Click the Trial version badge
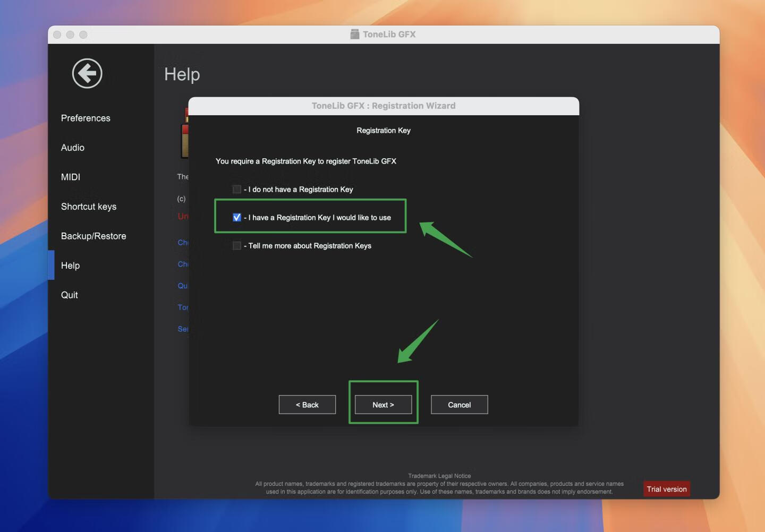The width and height of the screenshot is (765, 532). point(667,488)
